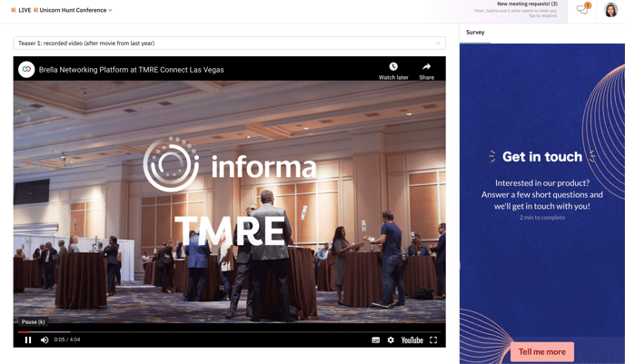Click the Get in touch heading
The height and width of the screenshot is (364, 625).
tap(542, 156)
